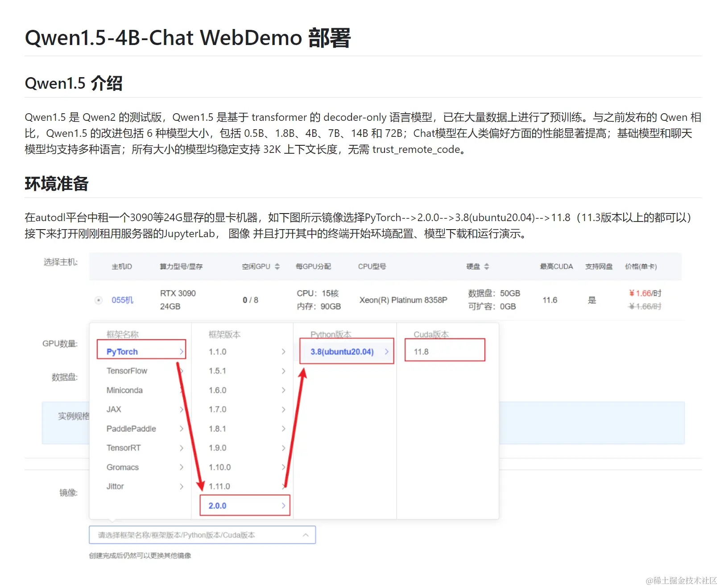Click the RTX 3090 GPU model cell
The image size is (720, 588).
pyautogui.click(x=178, y=293)
